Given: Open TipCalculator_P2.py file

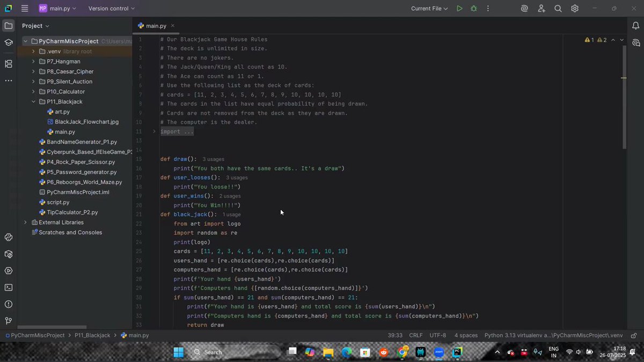Looking at the screenshot, I should click(x=68, y=212).
